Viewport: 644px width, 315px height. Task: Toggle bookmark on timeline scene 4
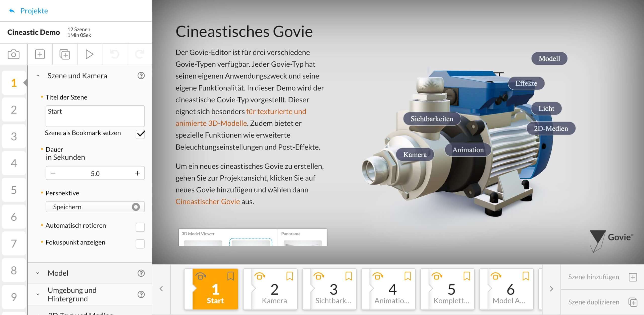coord(408,276)
